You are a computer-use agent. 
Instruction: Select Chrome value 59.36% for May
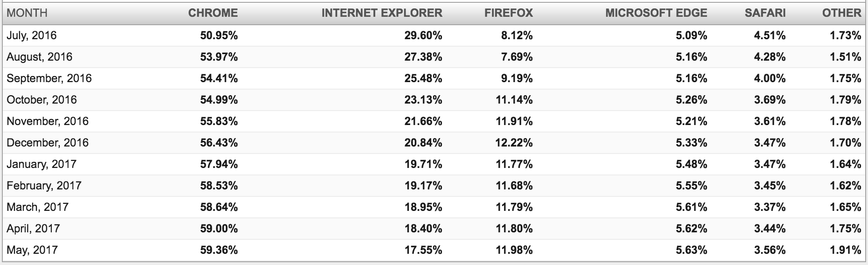(x=219, y=250)
